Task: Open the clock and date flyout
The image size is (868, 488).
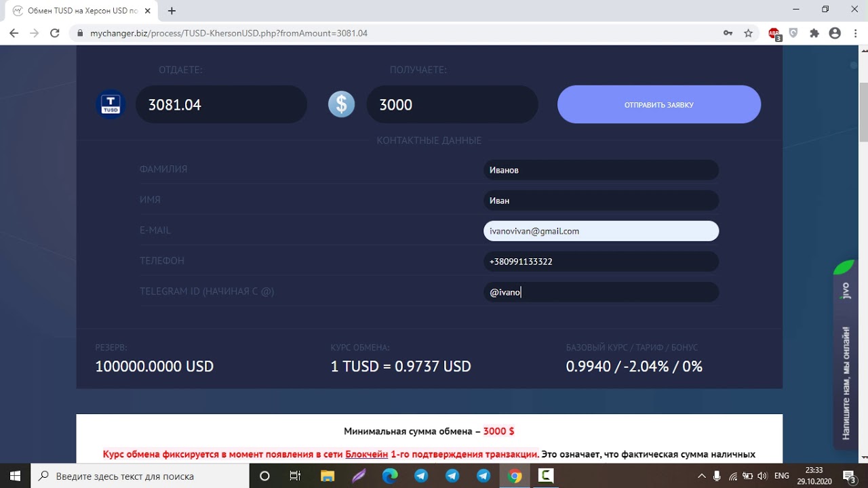Action: (x=814, y=476)
